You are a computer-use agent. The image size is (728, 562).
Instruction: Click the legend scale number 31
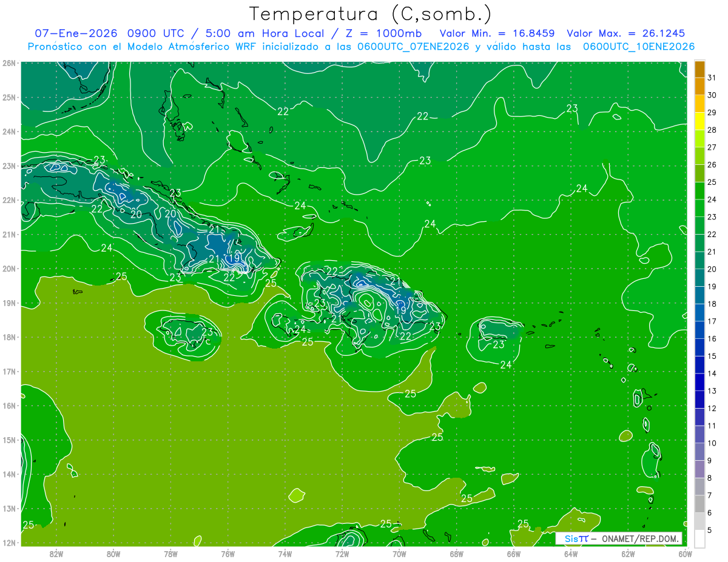tap(712, 78)
